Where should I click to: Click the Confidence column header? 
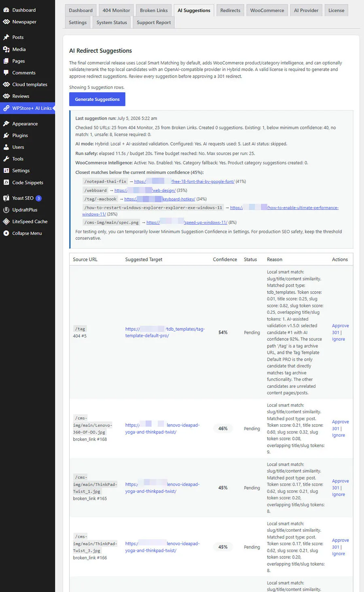point(225,260)
